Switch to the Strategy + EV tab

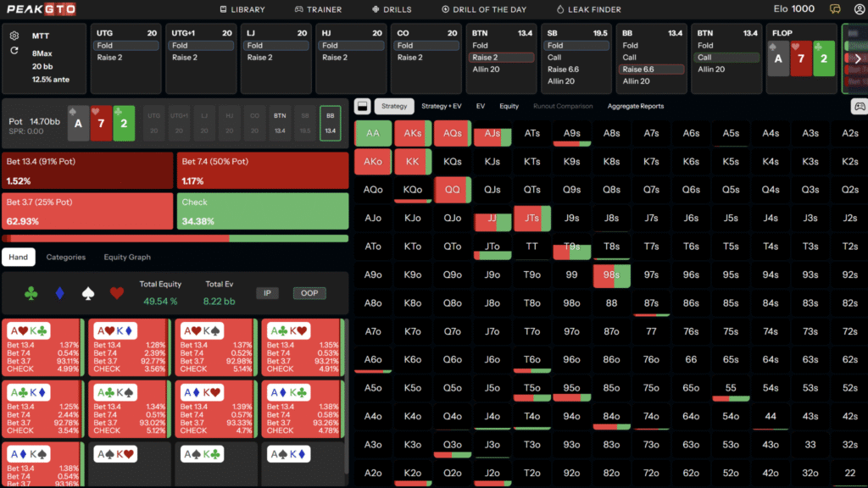(442, 107)
